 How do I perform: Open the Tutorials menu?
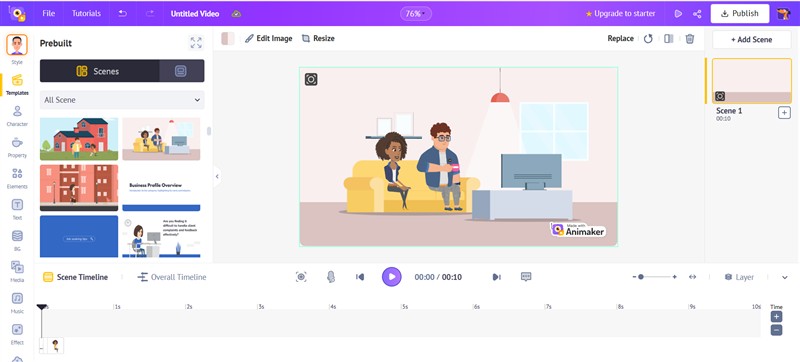tap(86, 13)
